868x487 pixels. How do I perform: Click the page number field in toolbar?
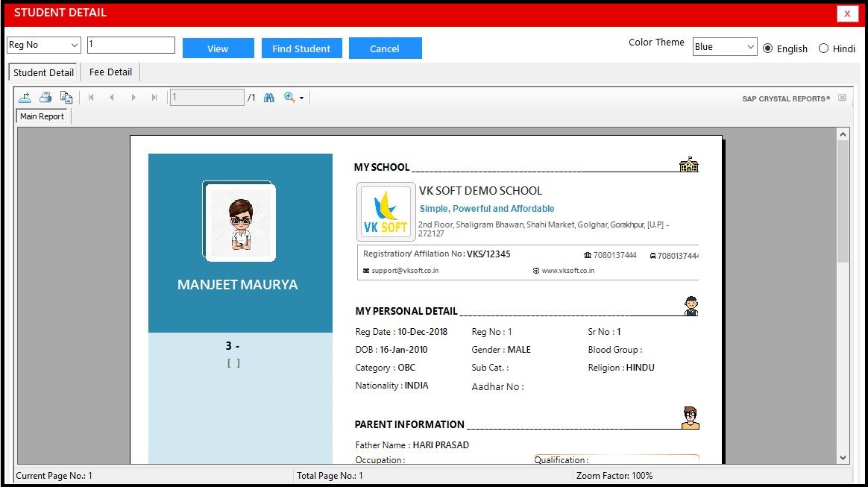pos(207,98)
